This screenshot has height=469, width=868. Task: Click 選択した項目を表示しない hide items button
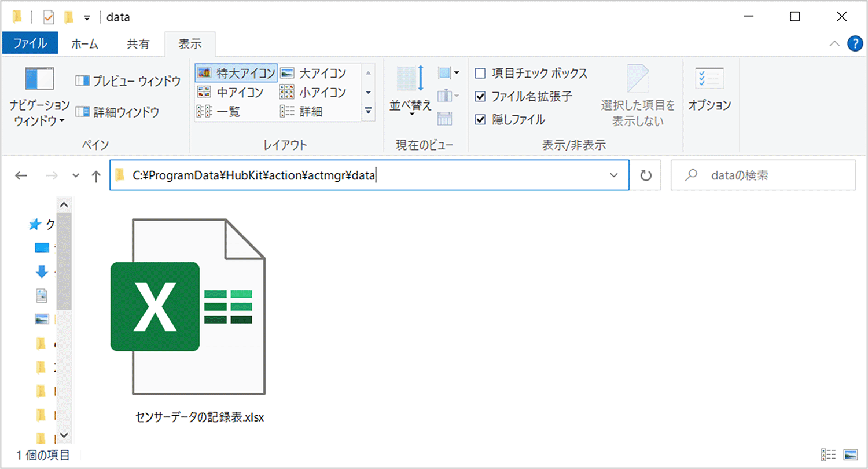coord(638,94)
